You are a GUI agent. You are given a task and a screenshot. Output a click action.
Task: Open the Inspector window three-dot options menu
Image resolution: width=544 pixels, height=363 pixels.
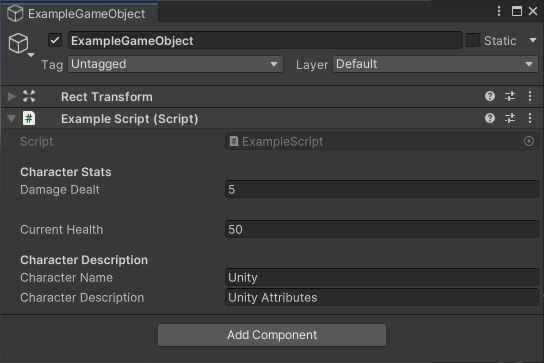click(499, 11)
